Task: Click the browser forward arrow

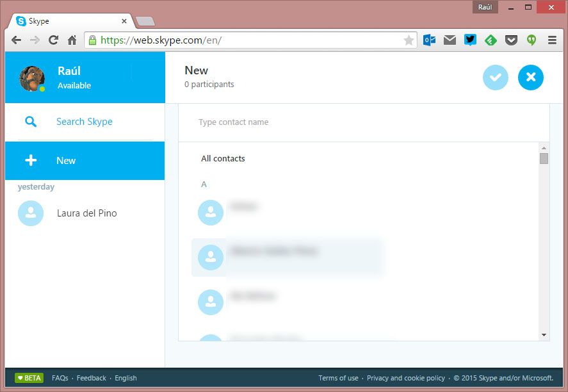Action: pos(35,40)
